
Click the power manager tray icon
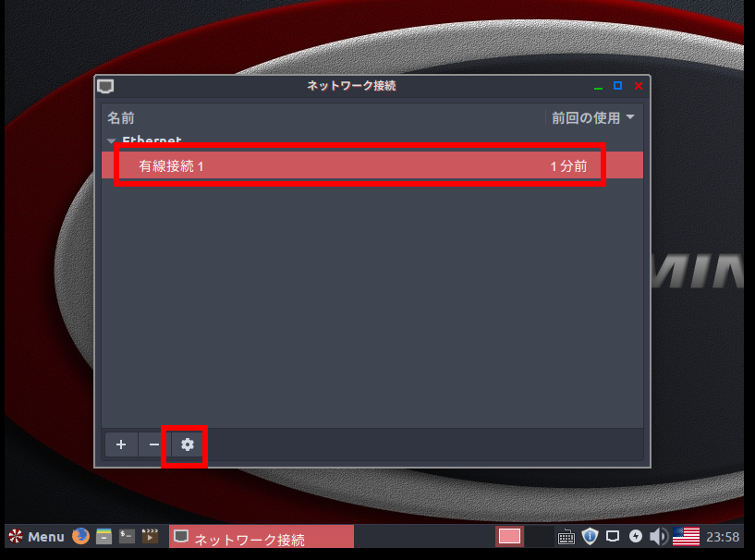(x=636, y=536)
